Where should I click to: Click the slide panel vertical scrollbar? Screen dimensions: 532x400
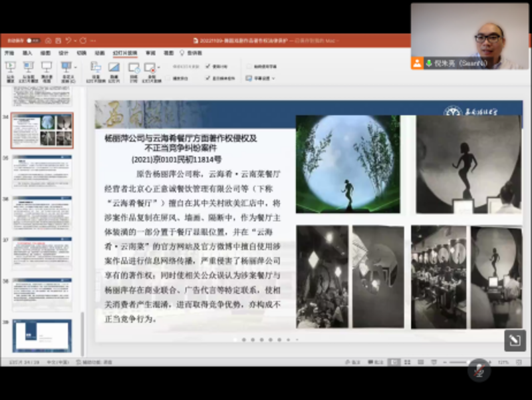(82, 334)
